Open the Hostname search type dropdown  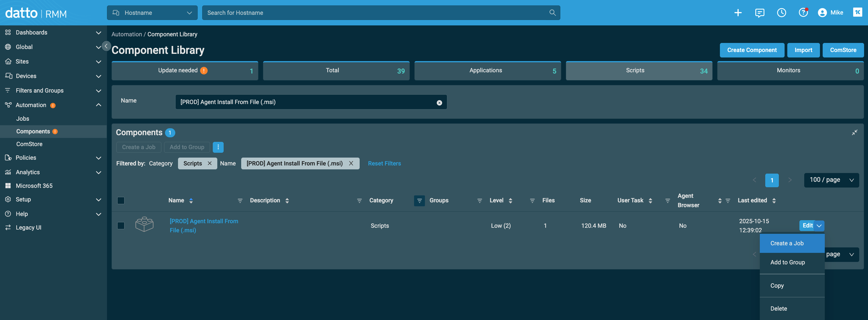tap(152, 13)
